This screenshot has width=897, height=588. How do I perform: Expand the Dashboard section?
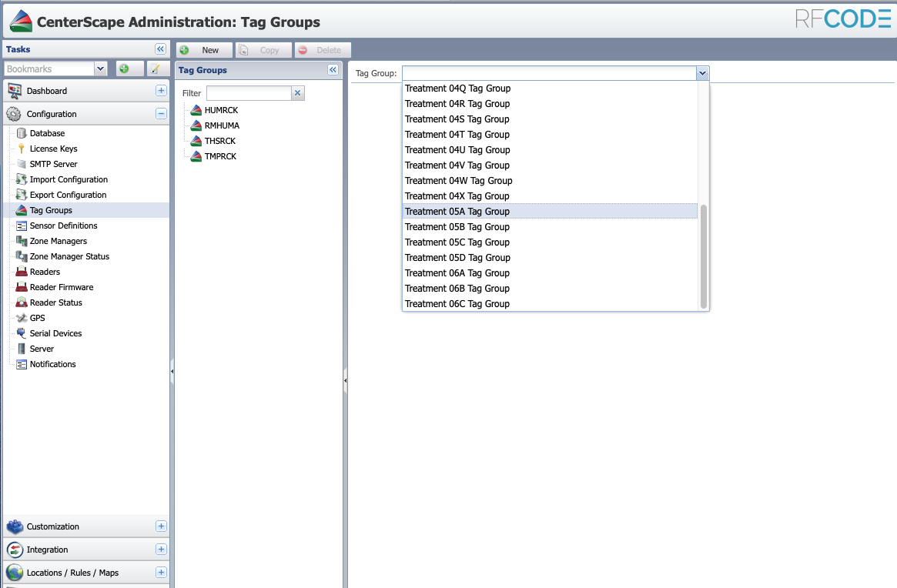click(x=162, y=91)
